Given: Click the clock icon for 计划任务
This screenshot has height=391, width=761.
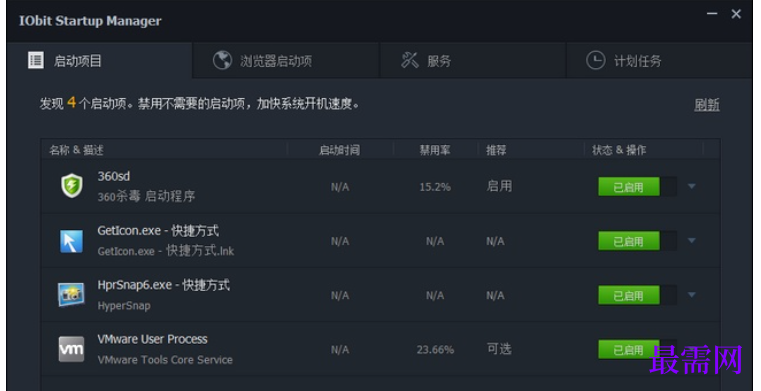Looking at the screenshot, I should tap(596, 61).
